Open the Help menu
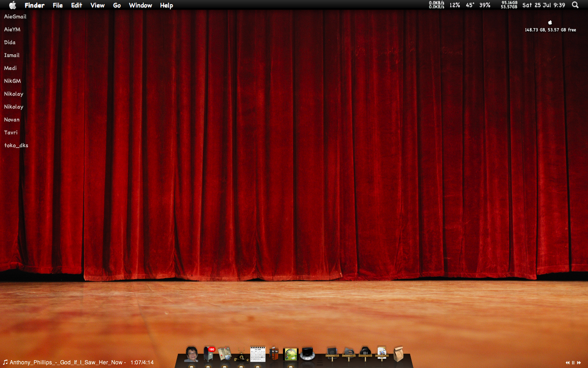The width and height of the screenshot is (588, 368). point(167,6)
